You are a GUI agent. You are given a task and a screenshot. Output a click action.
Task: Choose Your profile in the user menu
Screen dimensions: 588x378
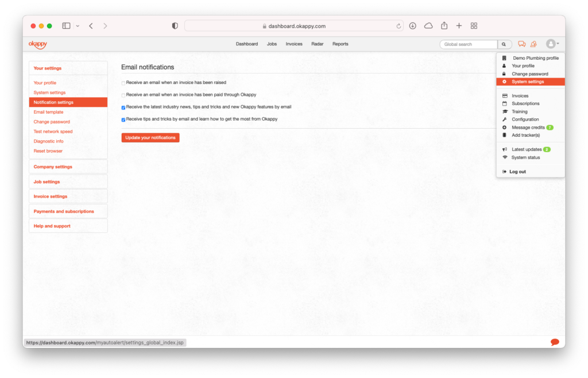pos(531,66)
